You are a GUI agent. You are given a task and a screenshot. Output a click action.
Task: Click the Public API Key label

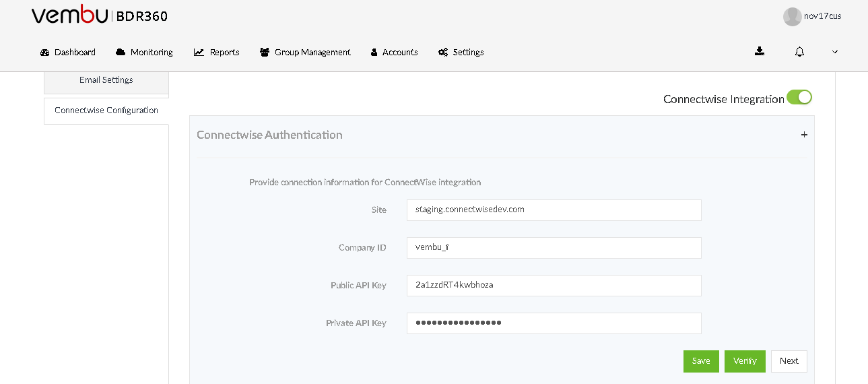click(358, 285)
